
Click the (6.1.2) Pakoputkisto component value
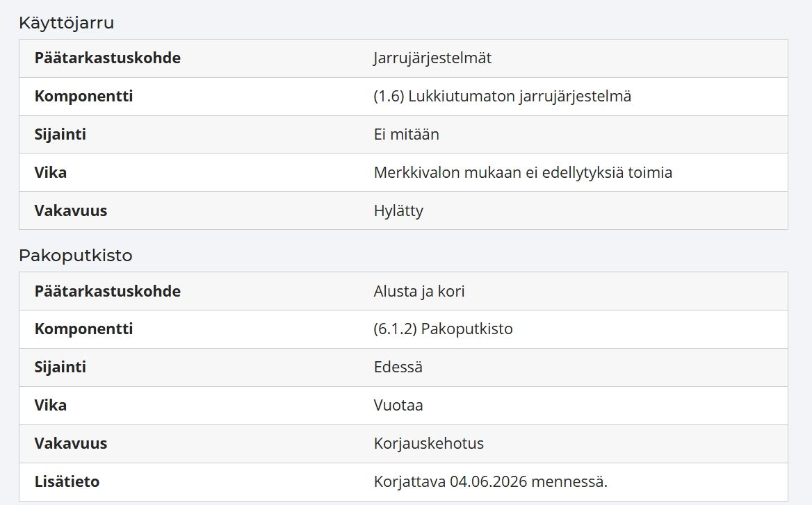coord(444,329)
